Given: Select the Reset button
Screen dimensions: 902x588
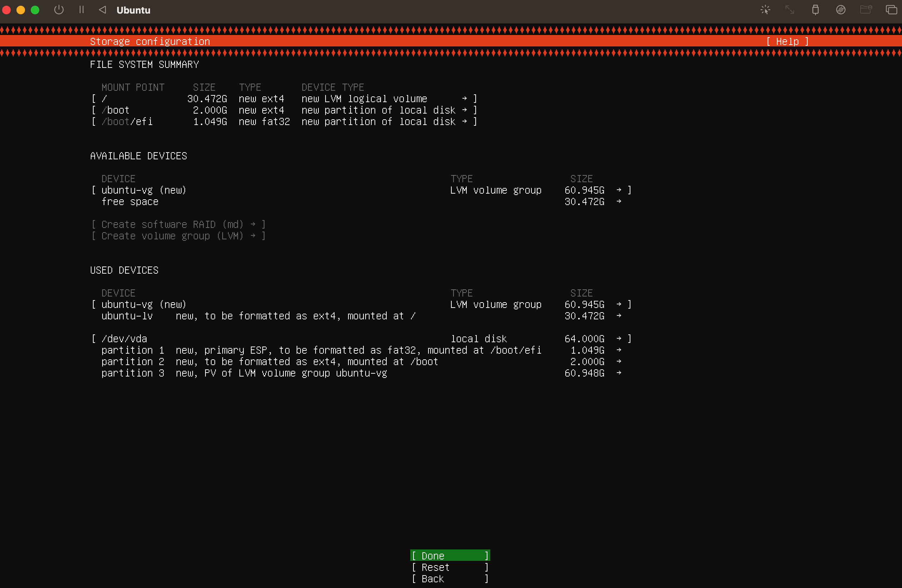Looking at the screenshot, I should (450, 567).
